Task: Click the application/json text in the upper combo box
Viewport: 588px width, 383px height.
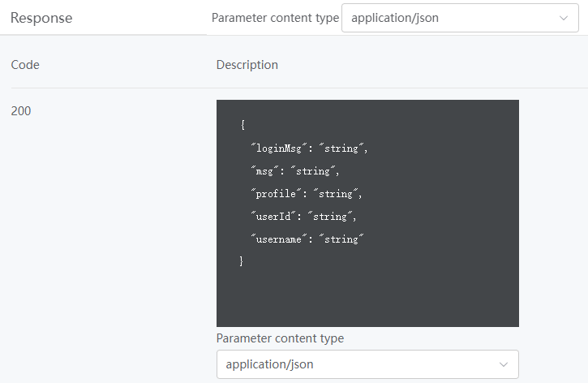Action: click(x=395, y=18)
